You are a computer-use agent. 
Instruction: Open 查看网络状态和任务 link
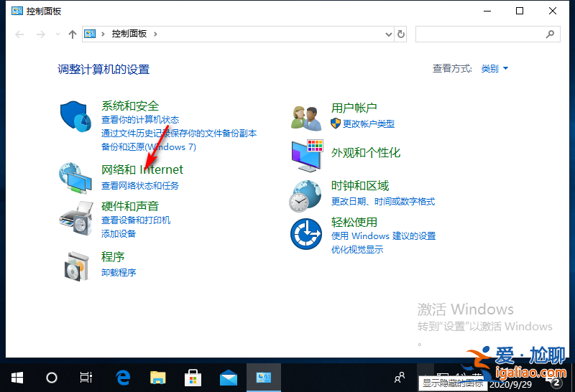pos(140,186)
